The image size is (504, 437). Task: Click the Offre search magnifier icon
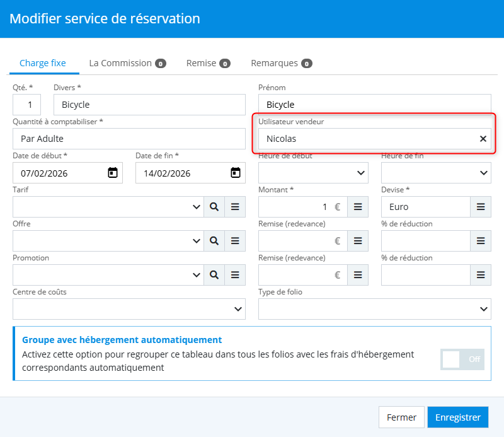(x=214, y=241)
